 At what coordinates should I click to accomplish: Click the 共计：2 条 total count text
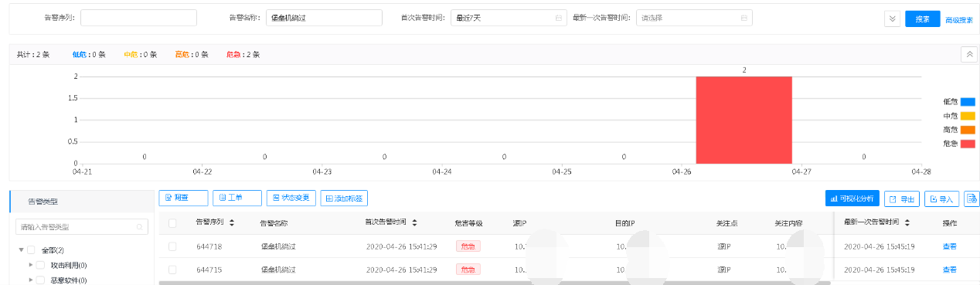[33, 55]
